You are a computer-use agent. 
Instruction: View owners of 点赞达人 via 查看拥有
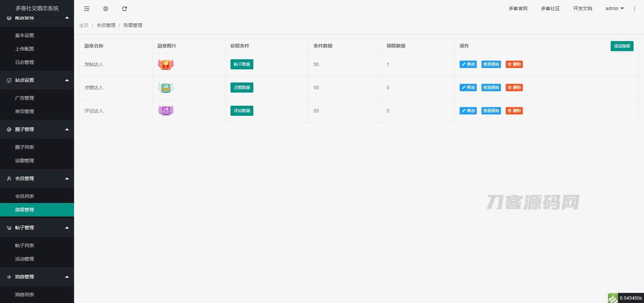coord(491,88)
